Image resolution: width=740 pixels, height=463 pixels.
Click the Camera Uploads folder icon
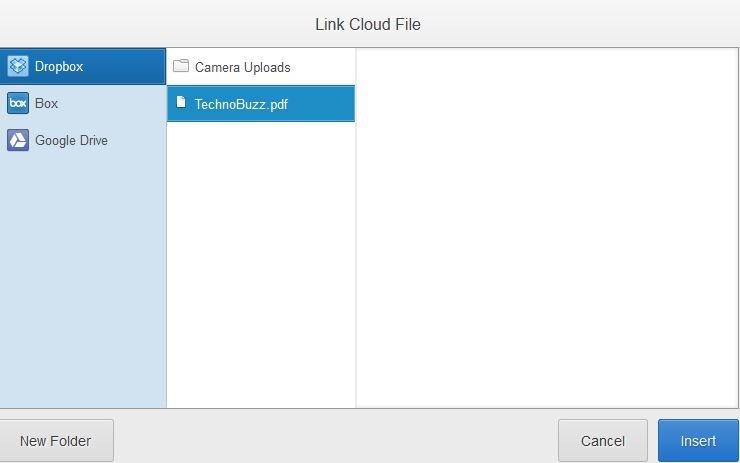181,66
